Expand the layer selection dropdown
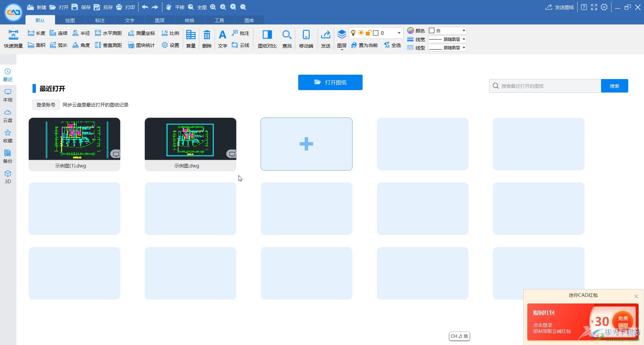This screenshot has width=644, height=345. click(x=399, y=33)
